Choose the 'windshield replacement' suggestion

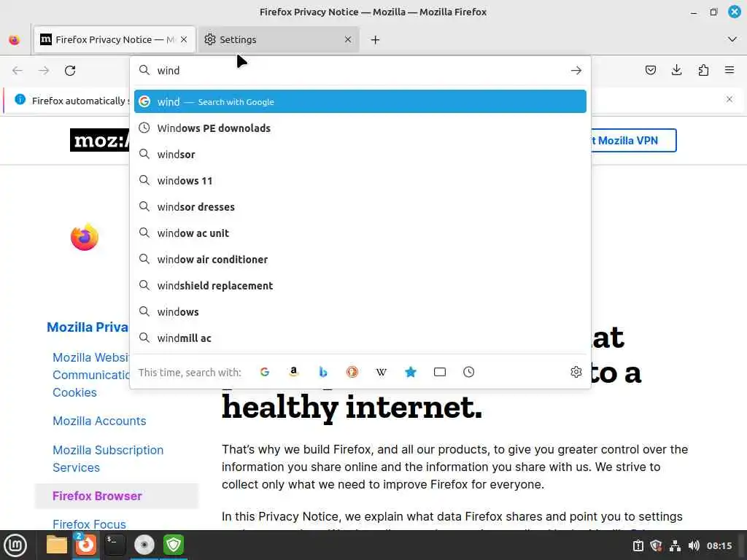360,286
